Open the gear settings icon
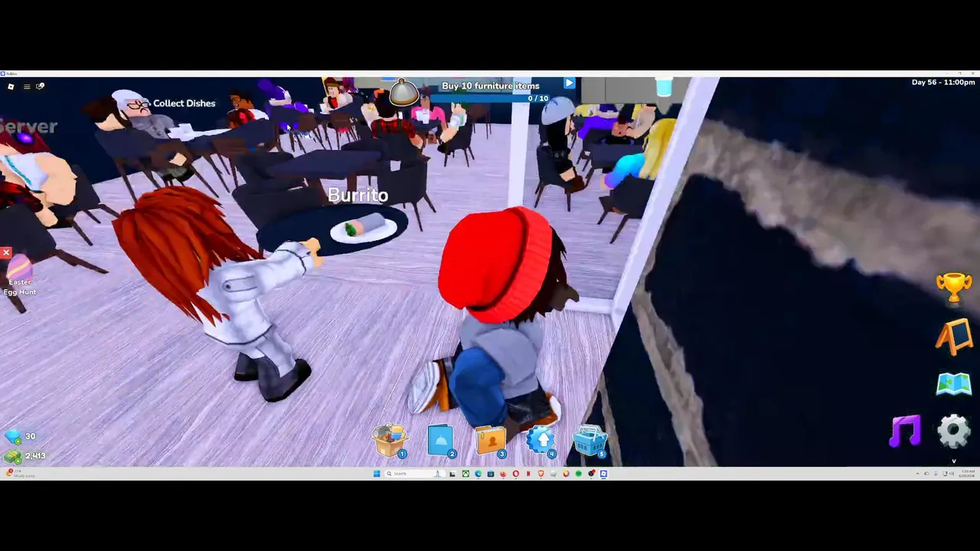The width and height of the screenshot is (980, 551). 954,431
